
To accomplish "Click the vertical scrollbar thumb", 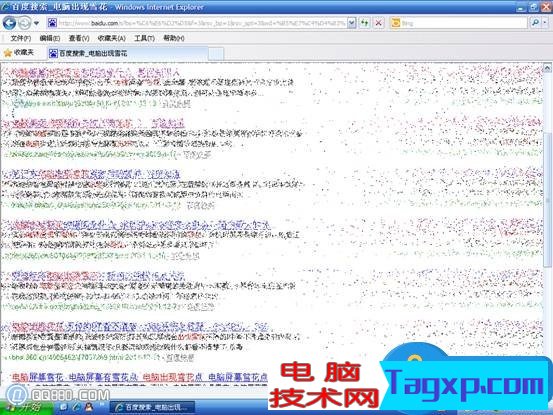I will [547, 200].
